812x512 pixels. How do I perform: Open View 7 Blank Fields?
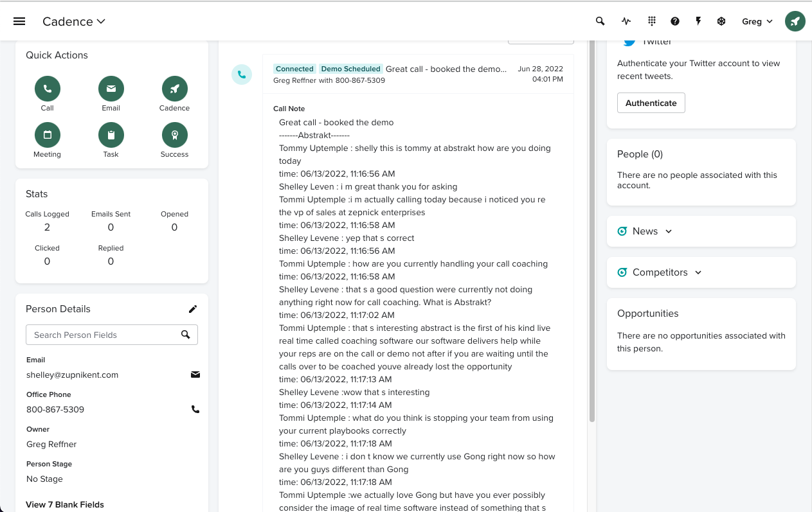coord(65,504)
